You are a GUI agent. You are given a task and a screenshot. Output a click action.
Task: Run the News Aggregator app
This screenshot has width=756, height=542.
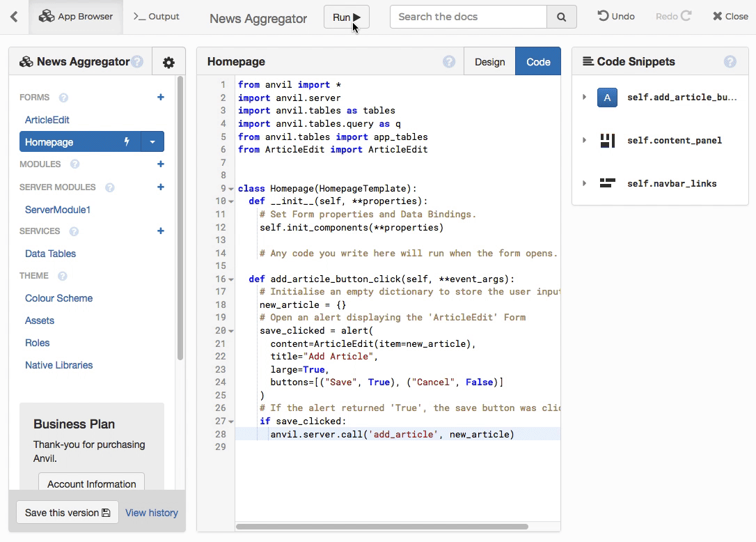tap(346, 17)
